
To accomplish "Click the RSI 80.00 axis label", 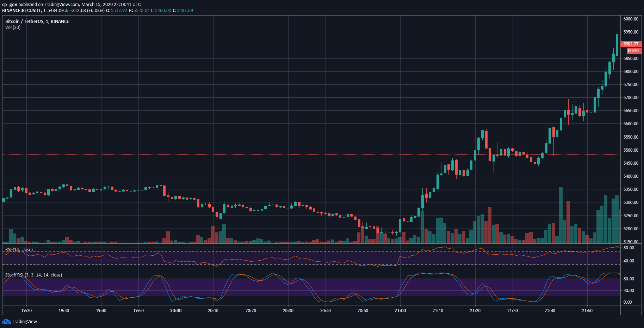I will [629, 248].
